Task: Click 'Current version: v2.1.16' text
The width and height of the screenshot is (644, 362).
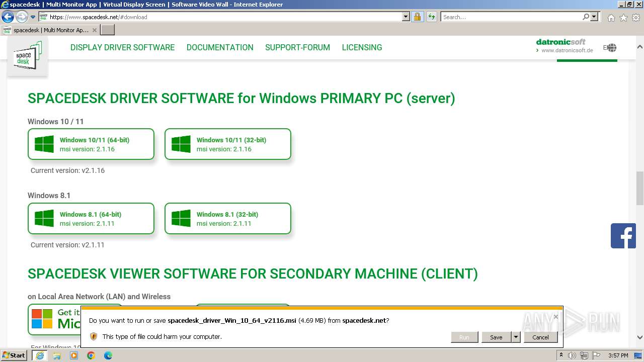Action: [x=67, y=170]
